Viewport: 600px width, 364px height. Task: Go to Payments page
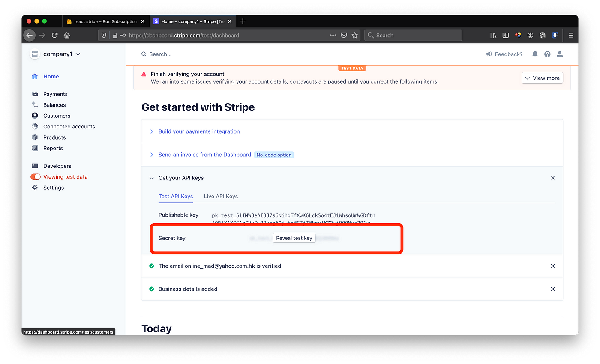pos(55,94)
